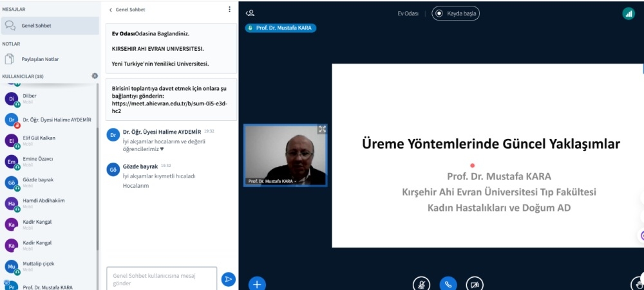Select user Elif Gül Kalkan in list

pos(39,141)
